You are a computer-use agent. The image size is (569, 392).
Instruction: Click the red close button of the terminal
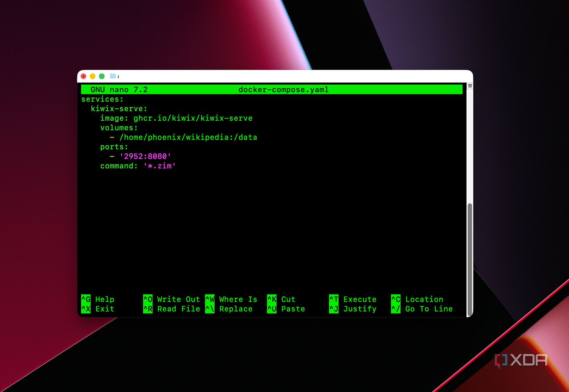click(83, 76)
